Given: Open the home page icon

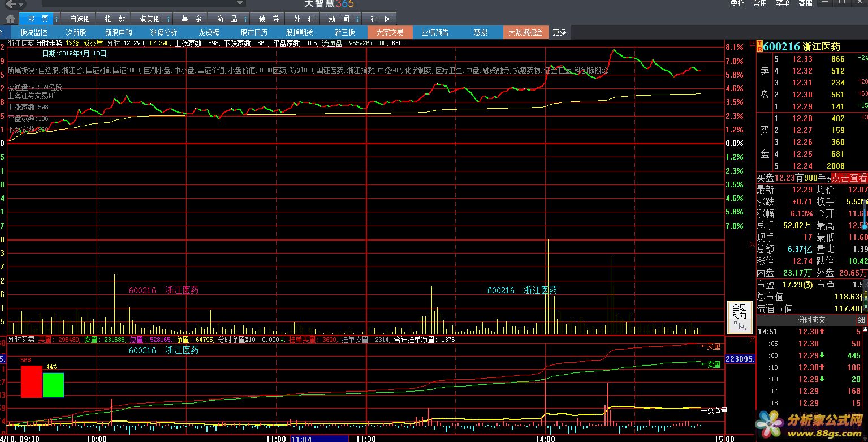Looking at the screenshot, I should (x=10, y=19).
